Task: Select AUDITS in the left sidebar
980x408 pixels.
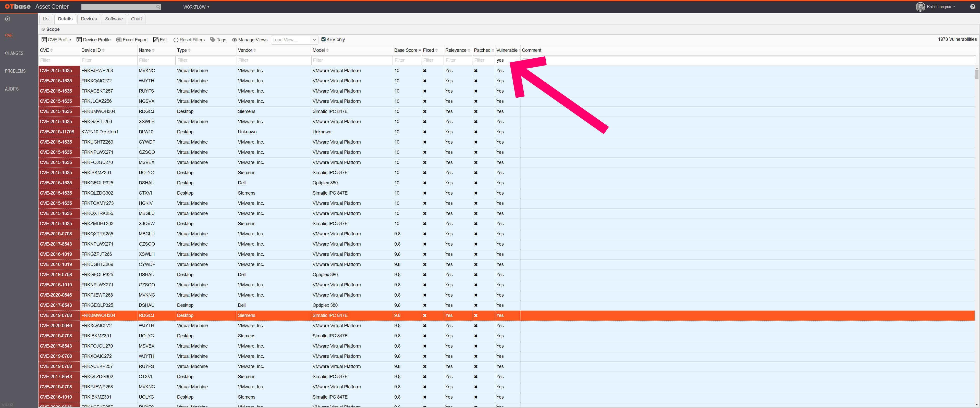Action: tap(12, 89)
